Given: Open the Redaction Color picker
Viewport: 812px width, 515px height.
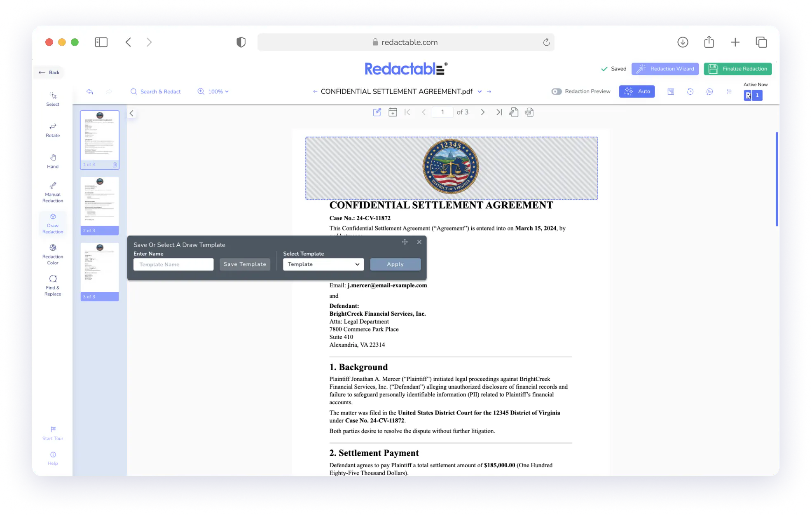Looking at the screenshot, I should click(x=53, y=254).
